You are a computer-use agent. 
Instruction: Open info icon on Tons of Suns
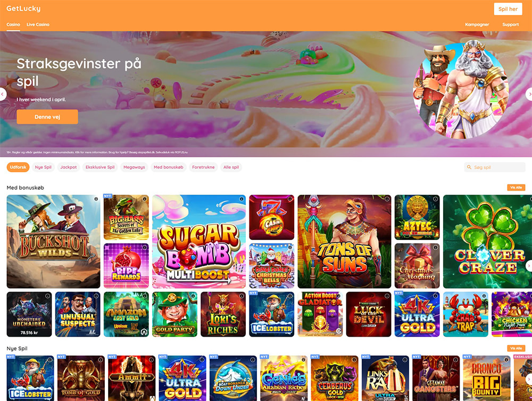coord(387,199)
